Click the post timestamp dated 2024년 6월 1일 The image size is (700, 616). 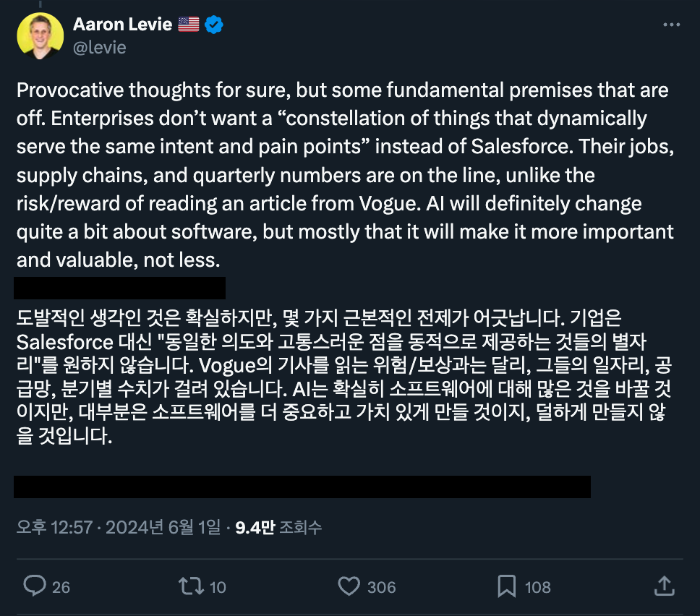116,529
